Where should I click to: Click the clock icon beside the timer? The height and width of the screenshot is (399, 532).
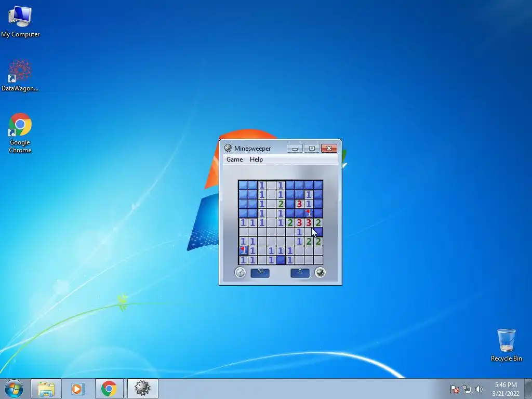point(240,272)
